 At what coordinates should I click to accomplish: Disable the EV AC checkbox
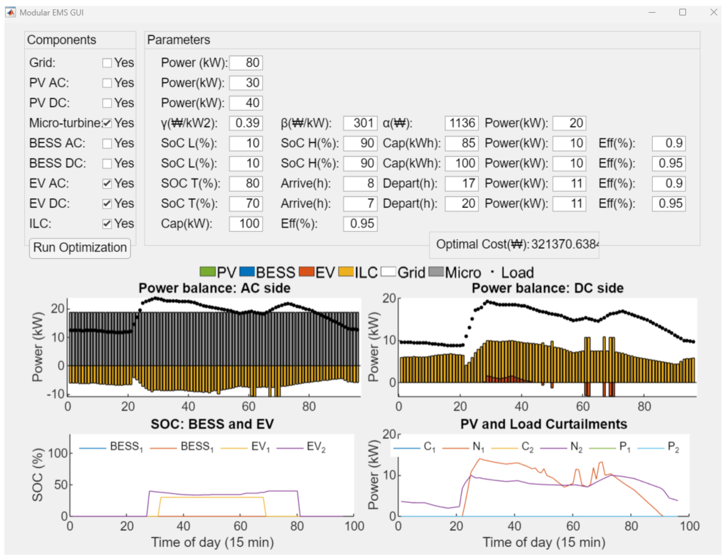tap(107, 183)
